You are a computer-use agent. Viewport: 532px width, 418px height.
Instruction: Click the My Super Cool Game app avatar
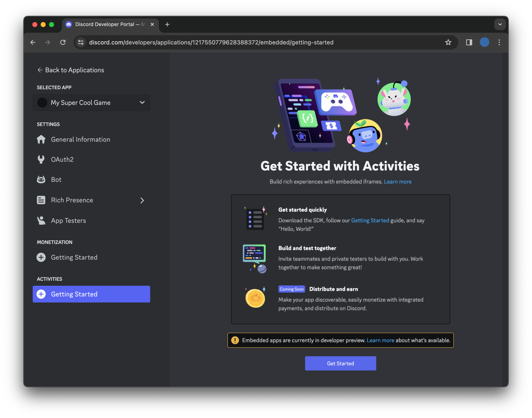point(42,103)
